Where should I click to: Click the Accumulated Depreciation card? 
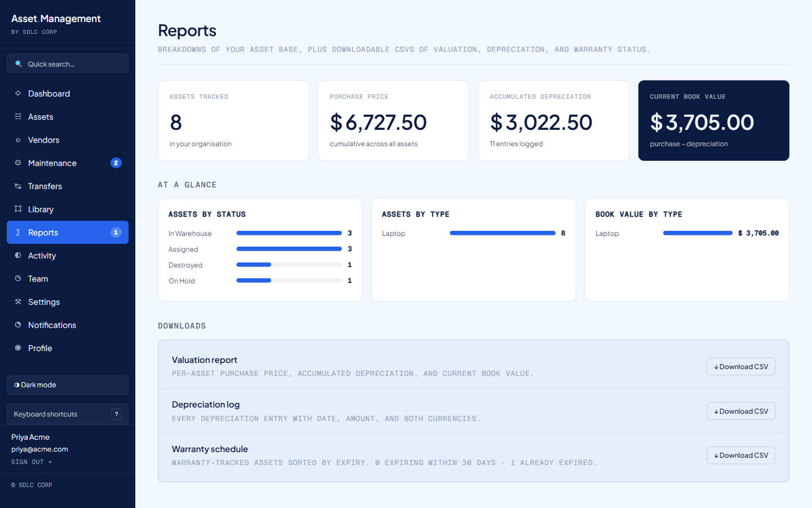coord(554,120)
